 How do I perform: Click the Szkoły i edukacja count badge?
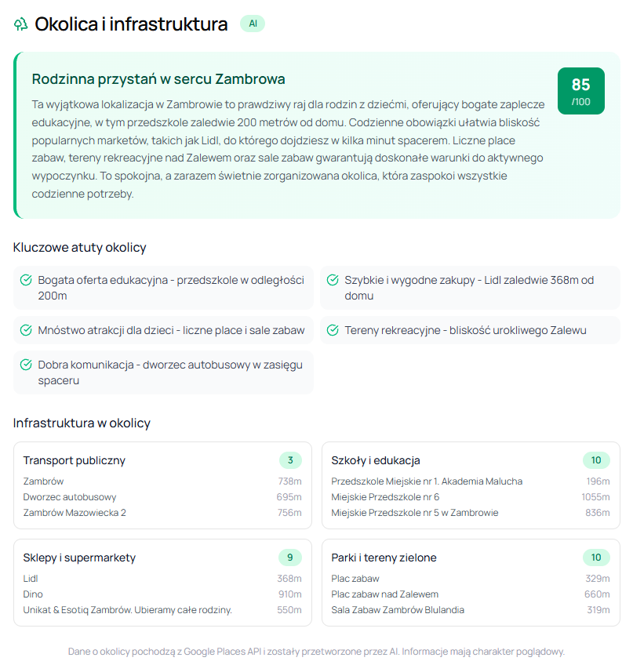point(596,460)
